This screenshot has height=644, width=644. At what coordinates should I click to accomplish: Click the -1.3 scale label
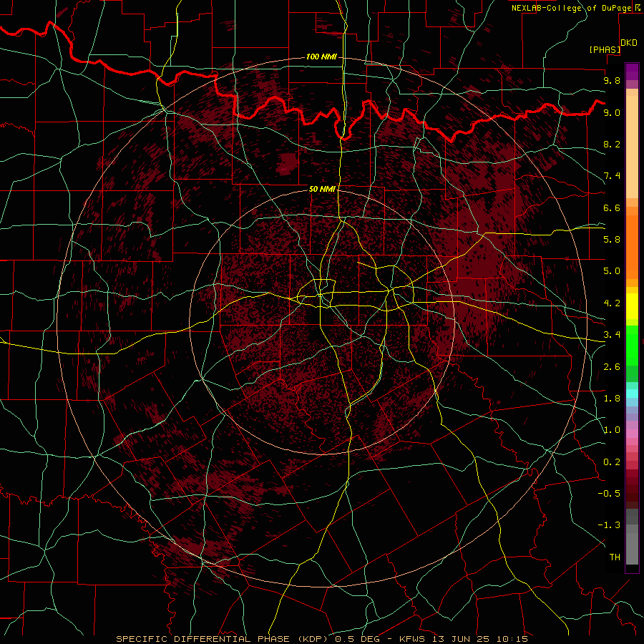click(x=609, y=525)
